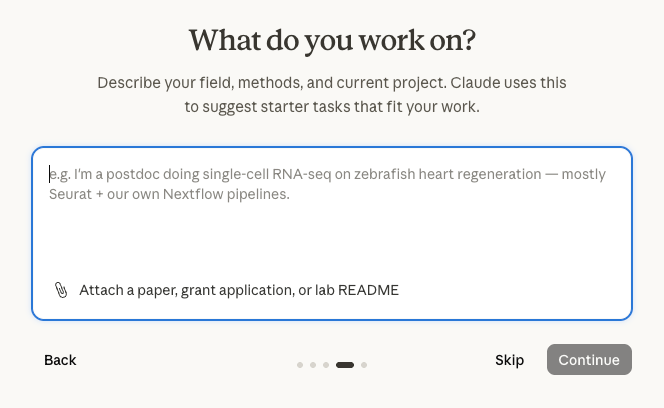Image resolution: width=664 pixels, height=408 pixels.
Task: Jump to the last pagination dot
Action: point(364,365)
